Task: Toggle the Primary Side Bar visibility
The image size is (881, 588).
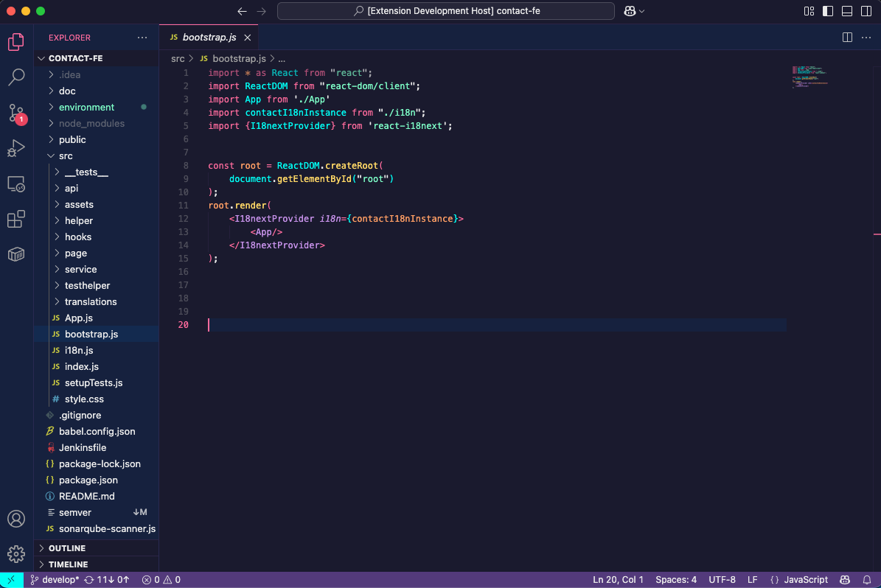Action: click(826, 11)
